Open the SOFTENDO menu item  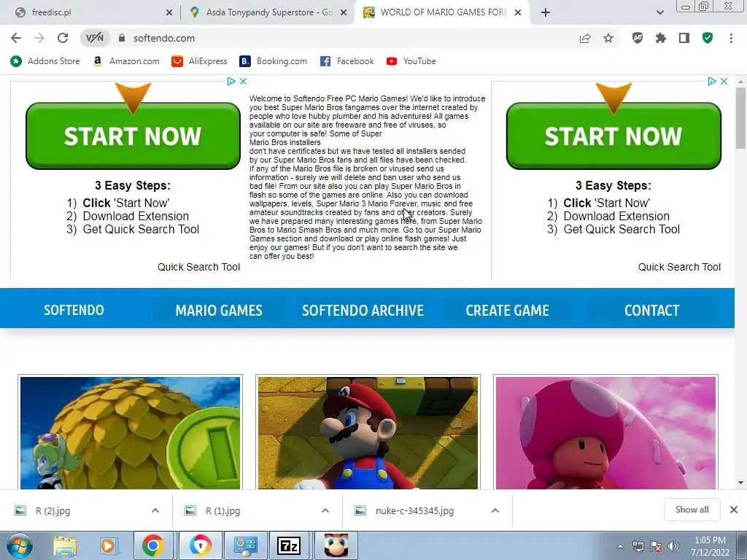point(74,310)
